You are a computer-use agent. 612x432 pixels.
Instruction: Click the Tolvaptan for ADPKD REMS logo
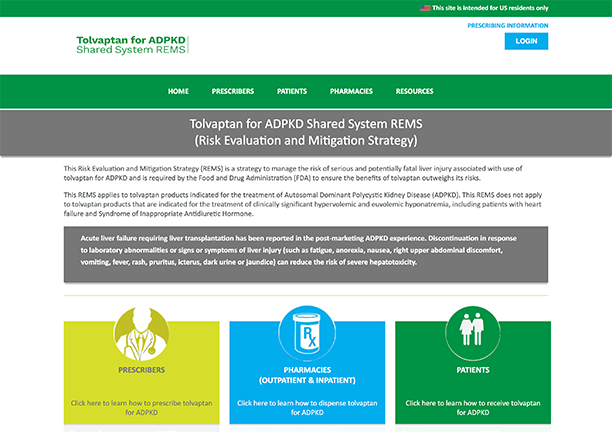[x=131, y=44]
